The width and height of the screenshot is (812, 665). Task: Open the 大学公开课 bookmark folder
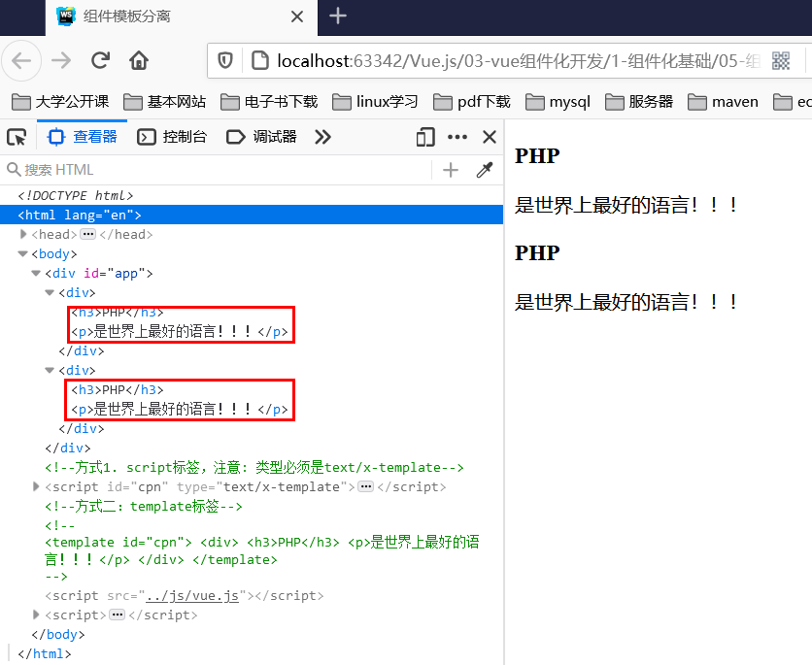click(x=60, y=102)
